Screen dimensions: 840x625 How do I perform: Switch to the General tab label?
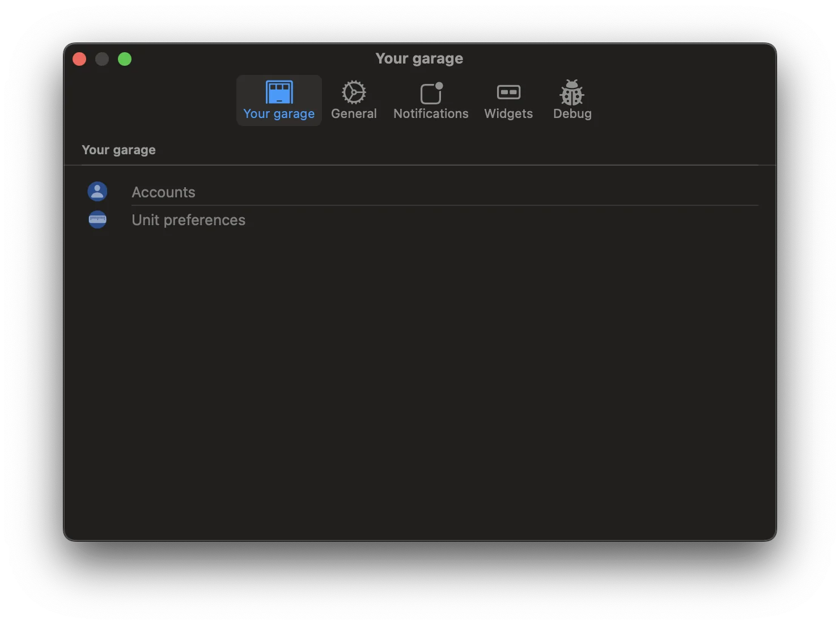[x=354, y=113]
